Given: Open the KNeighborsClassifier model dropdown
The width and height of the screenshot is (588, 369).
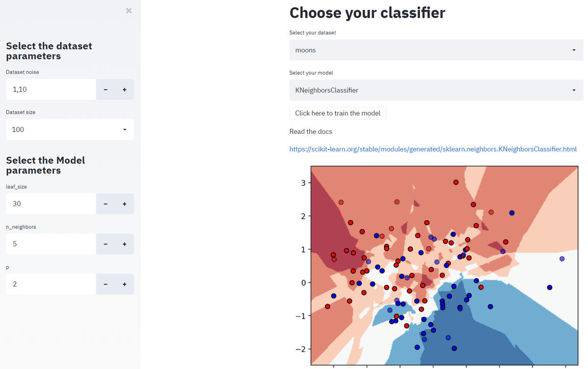Looking at the screenshot, I should [436, 90].
